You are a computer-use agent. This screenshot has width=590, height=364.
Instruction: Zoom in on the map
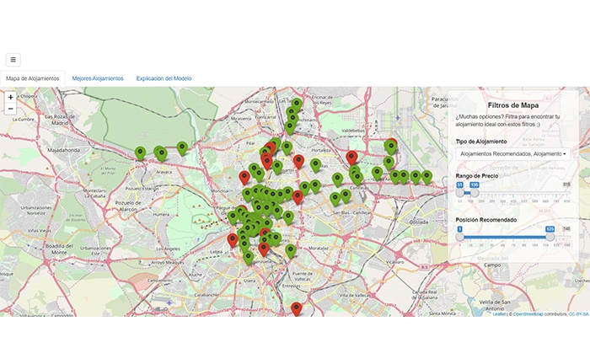pos(10,97)
